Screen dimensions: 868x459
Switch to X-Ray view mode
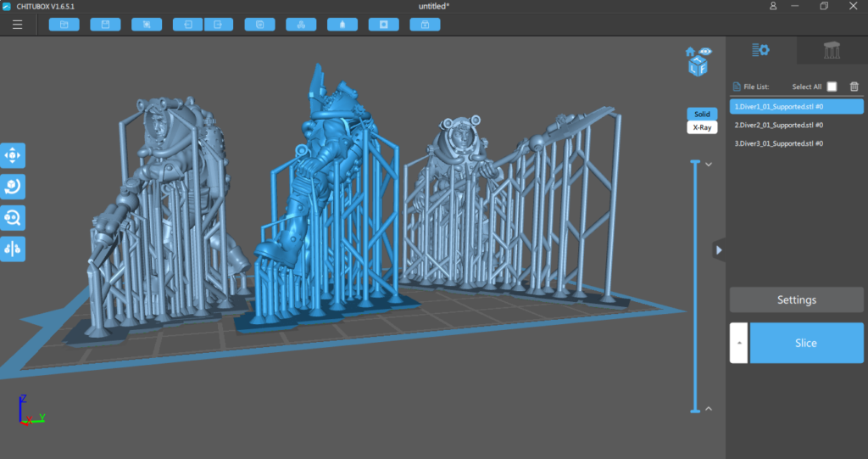pyautogui.click(x=702, y=127)
